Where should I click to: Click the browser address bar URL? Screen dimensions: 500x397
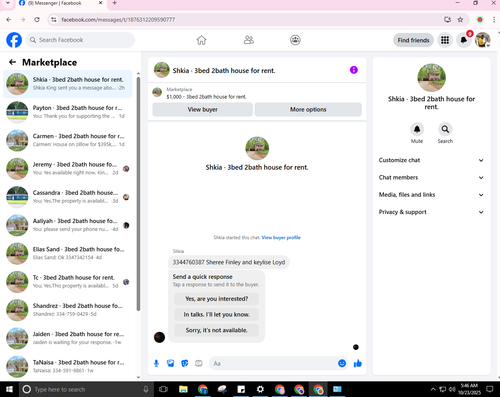tap(118, 20)
